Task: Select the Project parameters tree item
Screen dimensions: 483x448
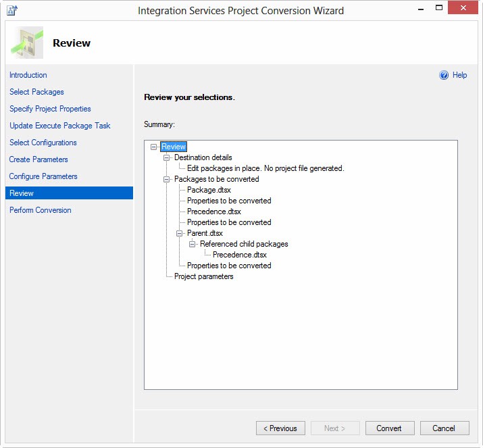Action: (x=203, y=276)
